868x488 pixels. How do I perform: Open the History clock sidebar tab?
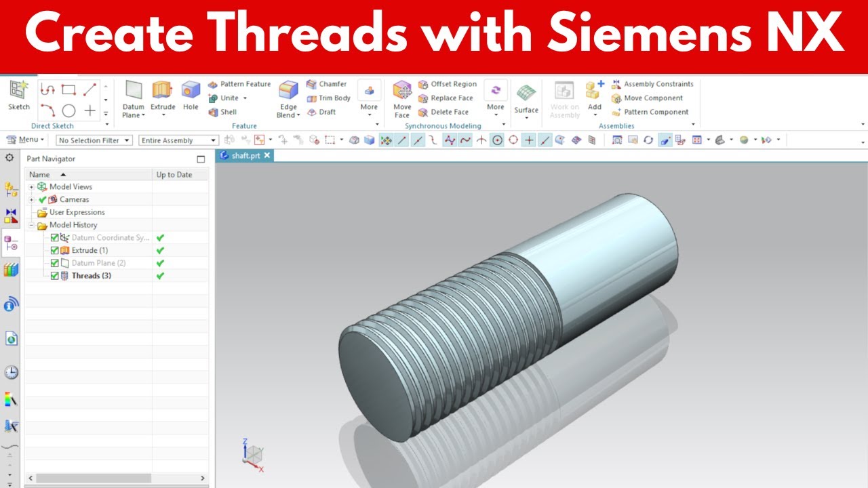pyautogui.click(x=11, y=372)
